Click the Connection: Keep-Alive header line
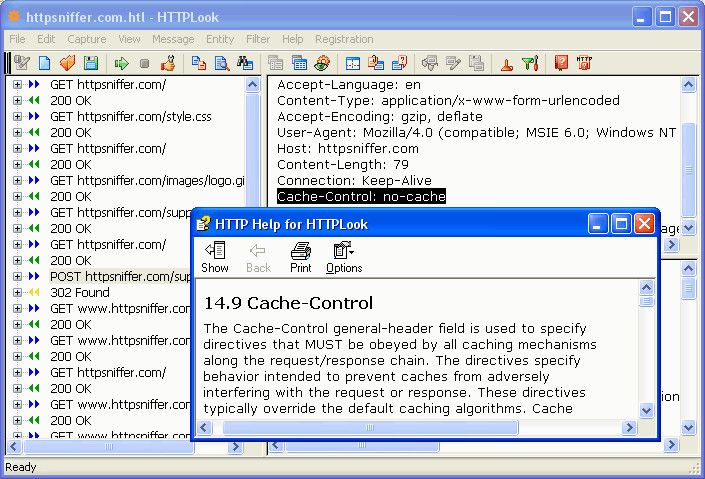 tap(354, 180)
